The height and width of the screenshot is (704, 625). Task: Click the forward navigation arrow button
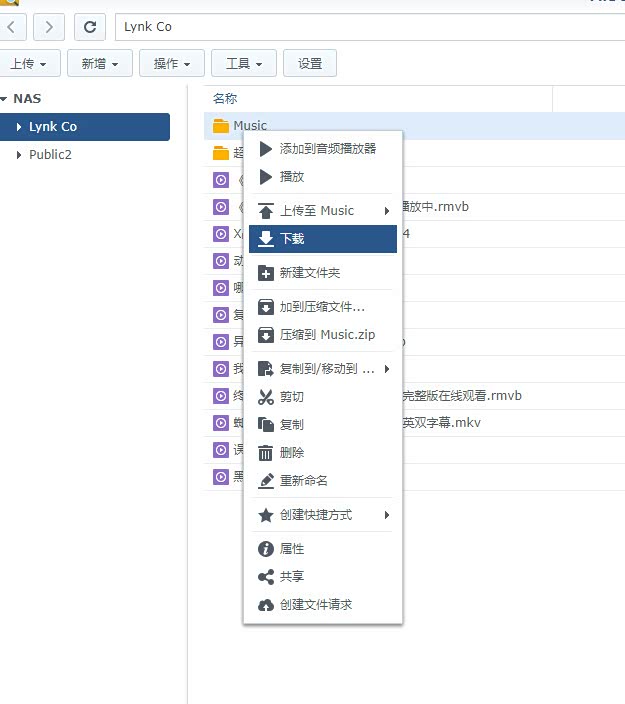tap(50, 27)
